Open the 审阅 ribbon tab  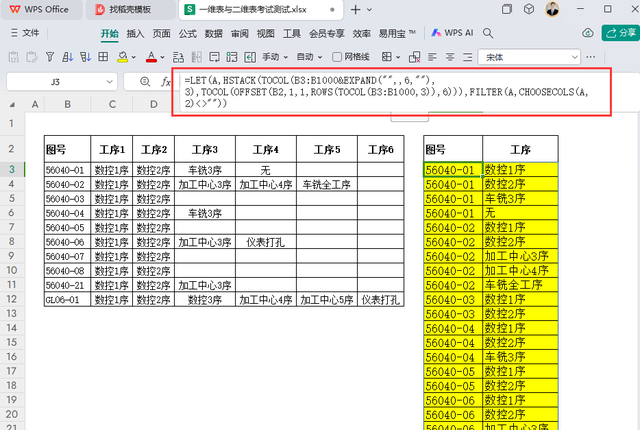[x=240, y=33]
